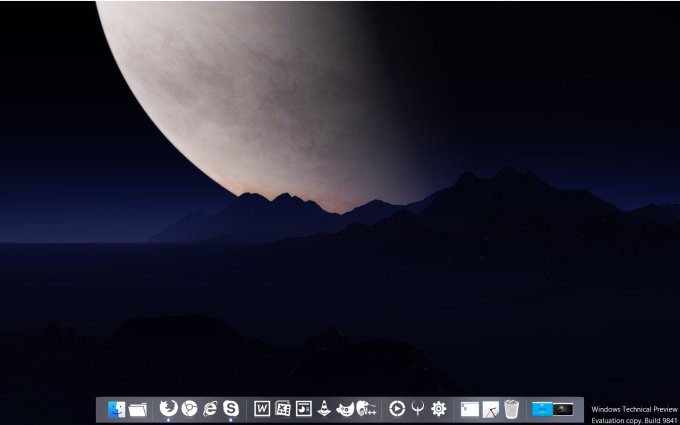Open Notepad++ chameleon icon

(x=366, y=408)
